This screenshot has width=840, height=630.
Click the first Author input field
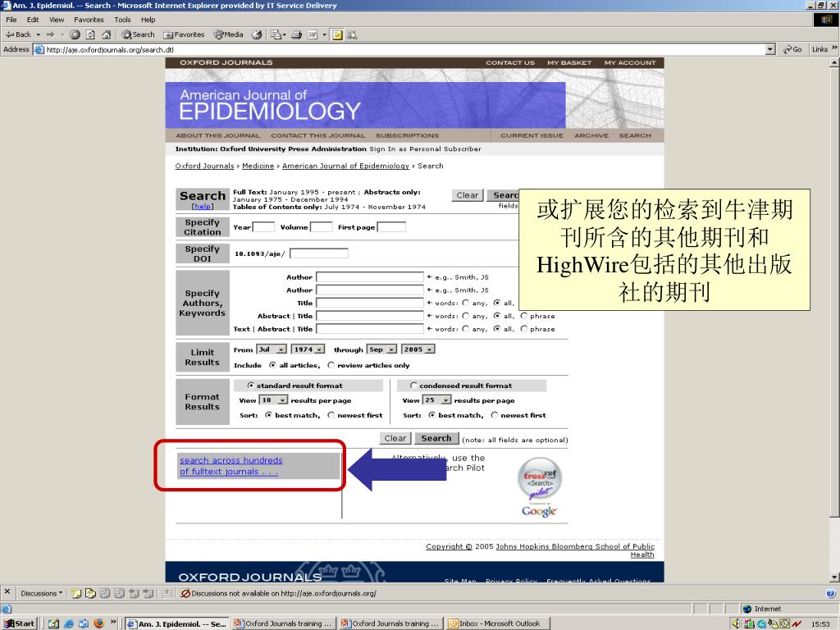coord(370,277)
